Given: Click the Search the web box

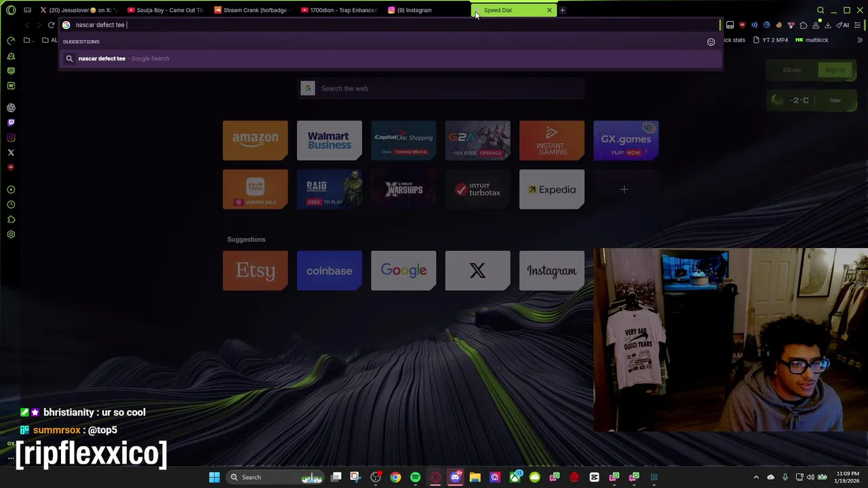Looking at the screenshot, I should point(441,88).
